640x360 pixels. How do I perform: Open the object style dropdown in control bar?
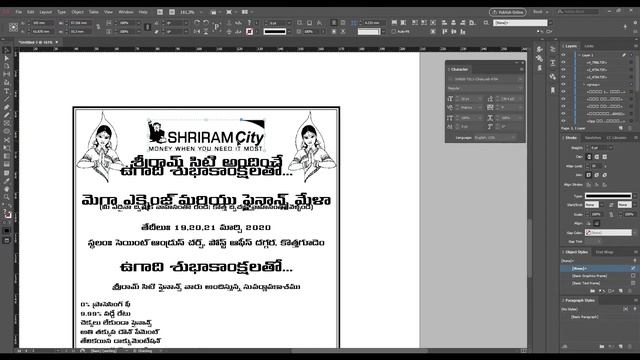point(551,23)
